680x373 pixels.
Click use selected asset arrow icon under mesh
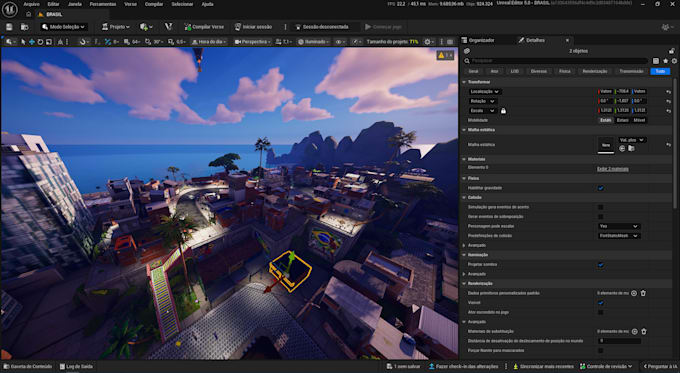tap(622, 149)
